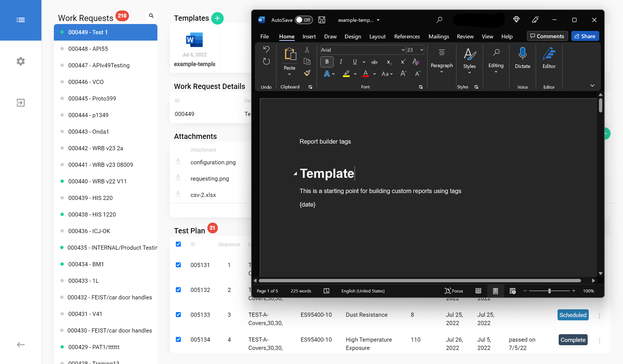Open the Arial font name dropdown
This screenshot has height=364, width=623.
click(x=403, y=50)
